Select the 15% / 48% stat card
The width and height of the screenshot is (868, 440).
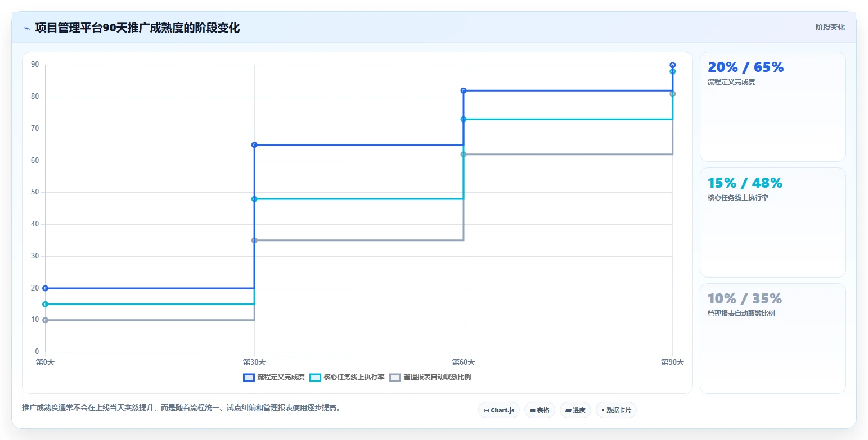(772, 223)
